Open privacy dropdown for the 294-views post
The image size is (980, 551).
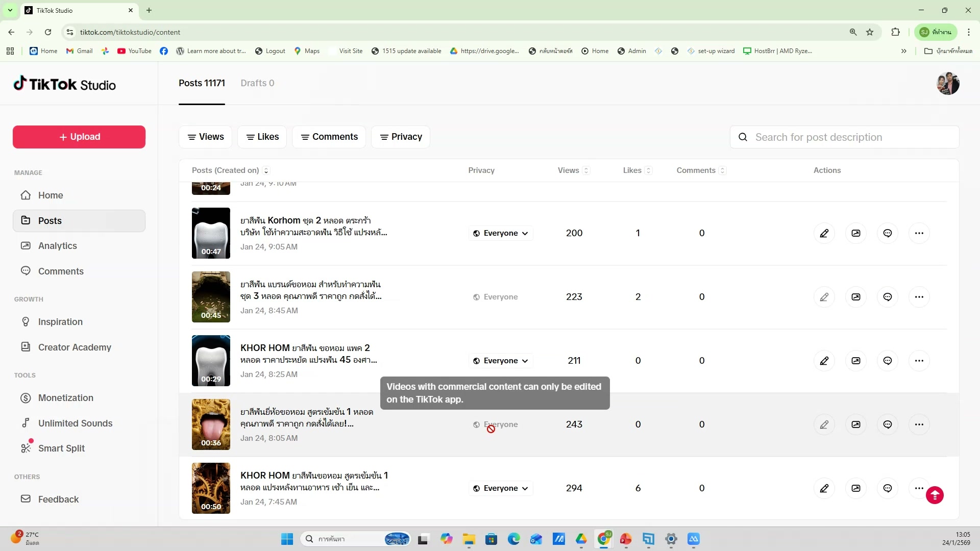tap(501, 488)
